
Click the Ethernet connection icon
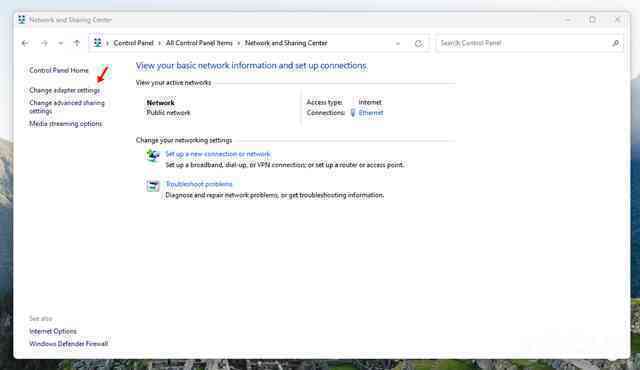353,113
